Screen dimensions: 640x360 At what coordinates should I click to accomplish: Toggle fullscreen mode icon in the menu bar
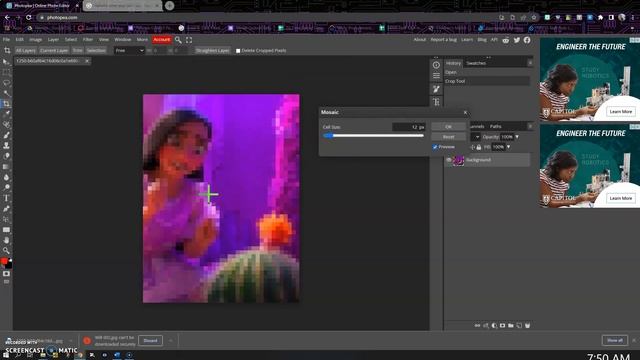tap(189, 40)
